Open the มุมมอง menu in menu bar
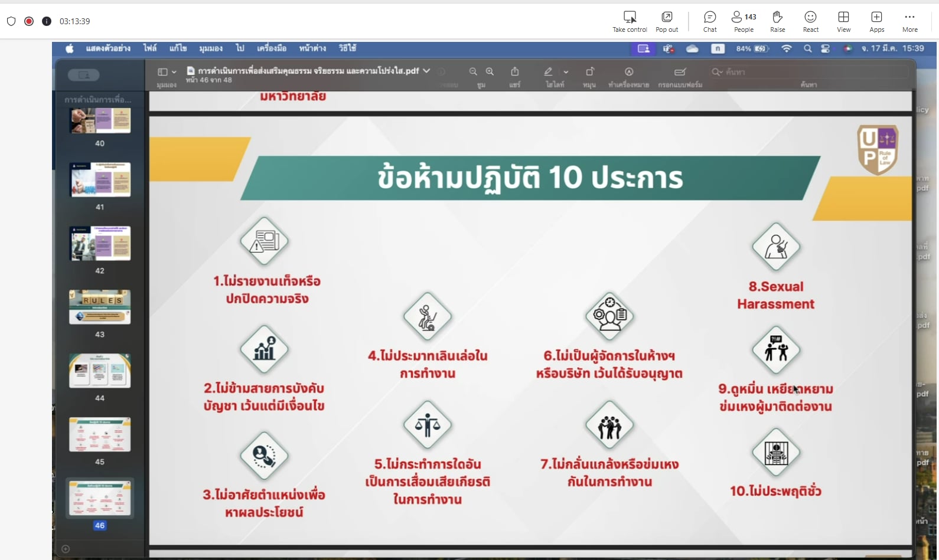The width and height of the screenshot is (939, 560). coord(211,48)
